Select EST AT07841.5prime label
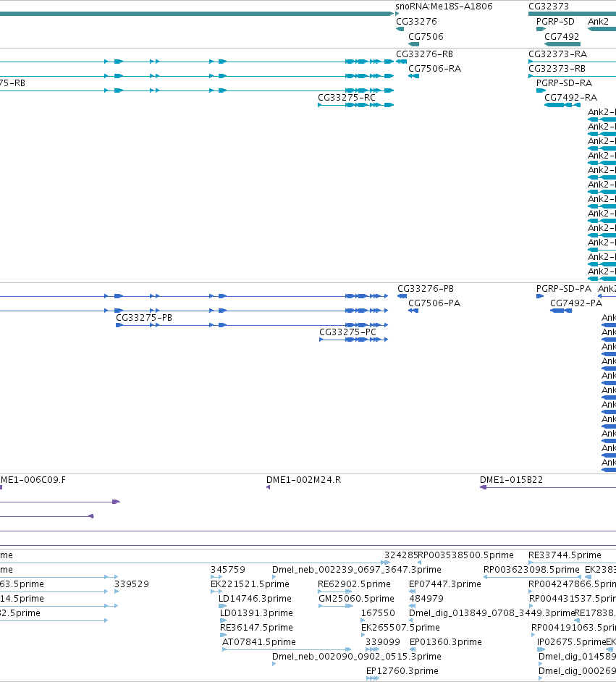Image resolution: width=616 pixels, height=682 pixels. click(x=259, y=642)
